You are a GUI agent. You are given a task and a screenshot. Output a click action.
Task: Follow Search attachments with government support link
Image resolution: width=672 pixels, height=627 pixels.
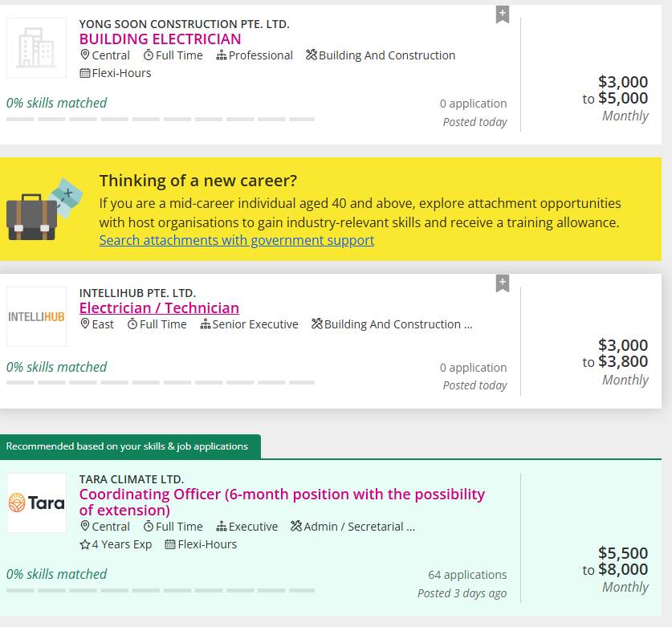(x=237, y=240)
